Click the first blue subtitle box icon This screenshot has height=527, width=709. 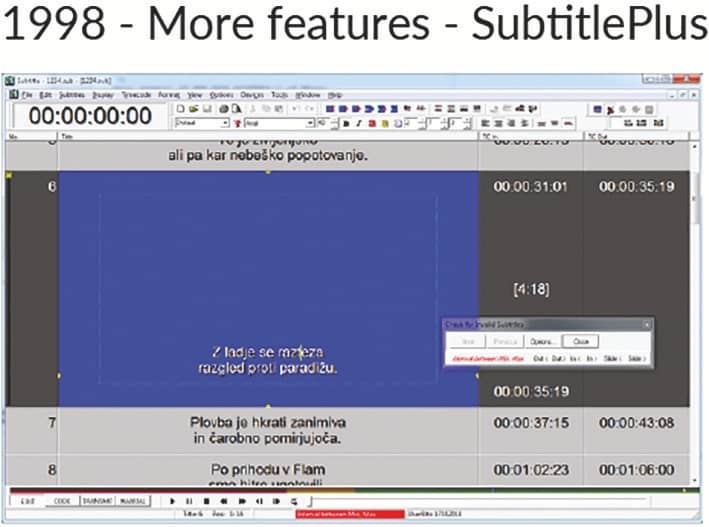(x=330, y=109)
